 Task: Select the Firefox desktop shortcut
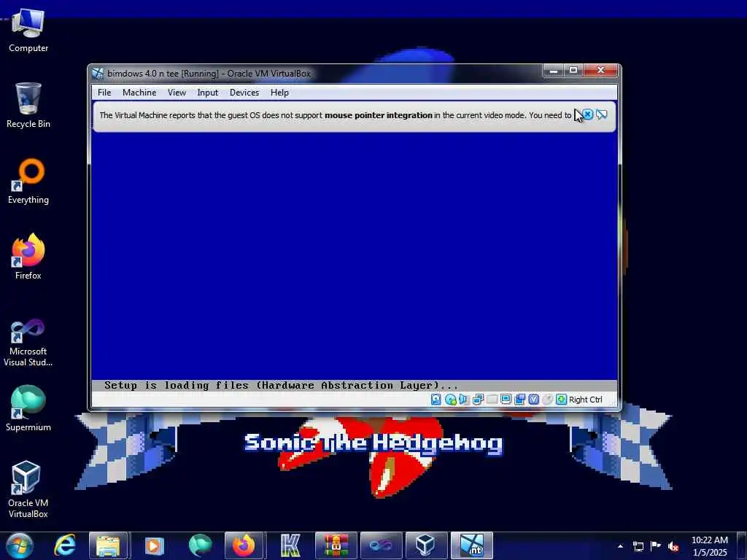[x=28, y=257]
